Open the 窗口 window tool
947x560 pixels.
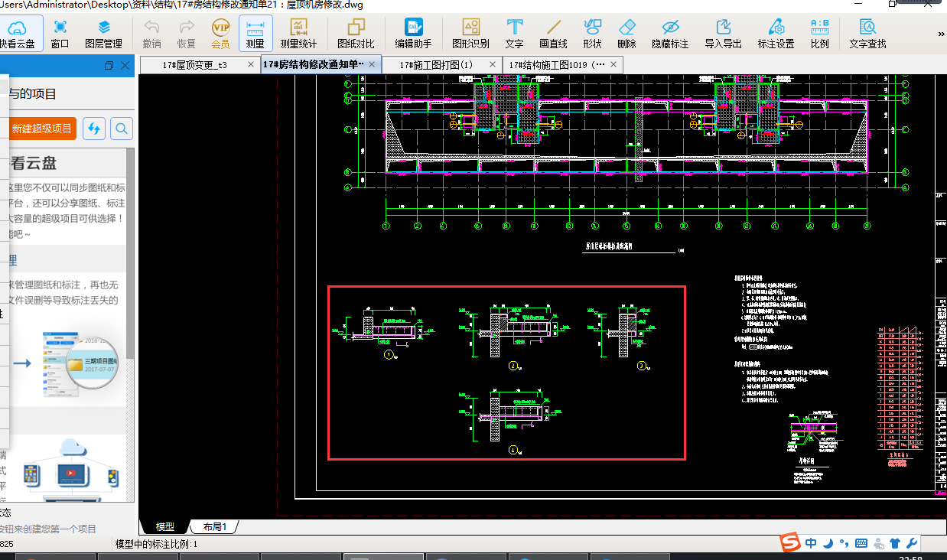point(60,34)
